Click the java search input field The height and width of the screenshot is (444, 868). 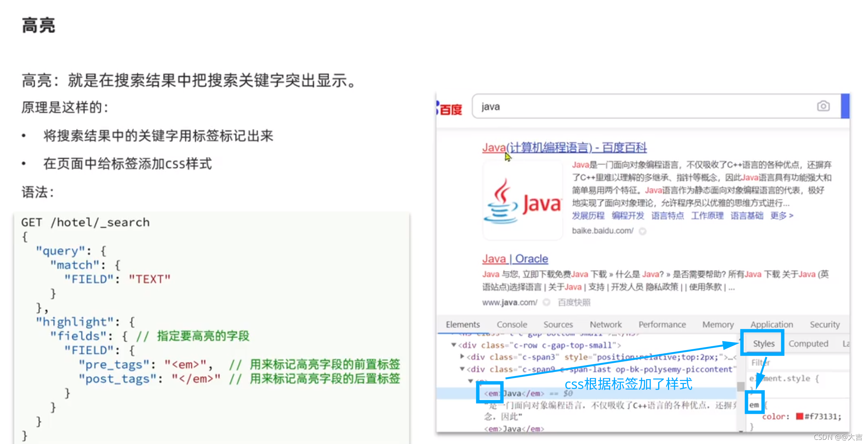click(656, 106)
